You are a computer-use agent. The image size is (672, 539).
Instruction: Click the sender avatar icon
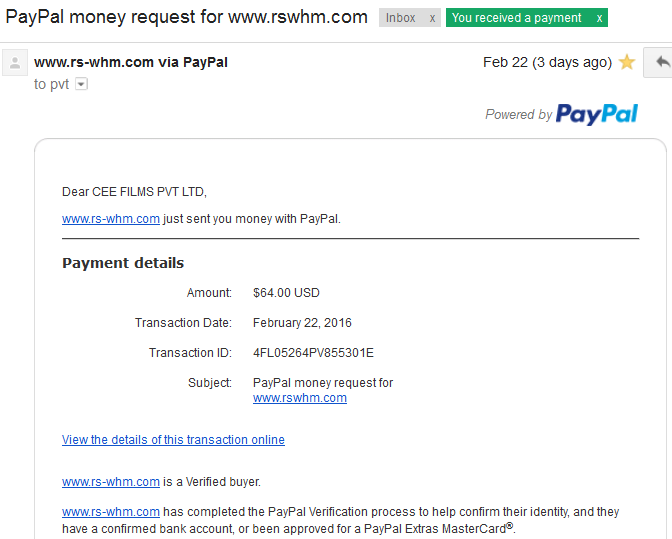point(15,63)
